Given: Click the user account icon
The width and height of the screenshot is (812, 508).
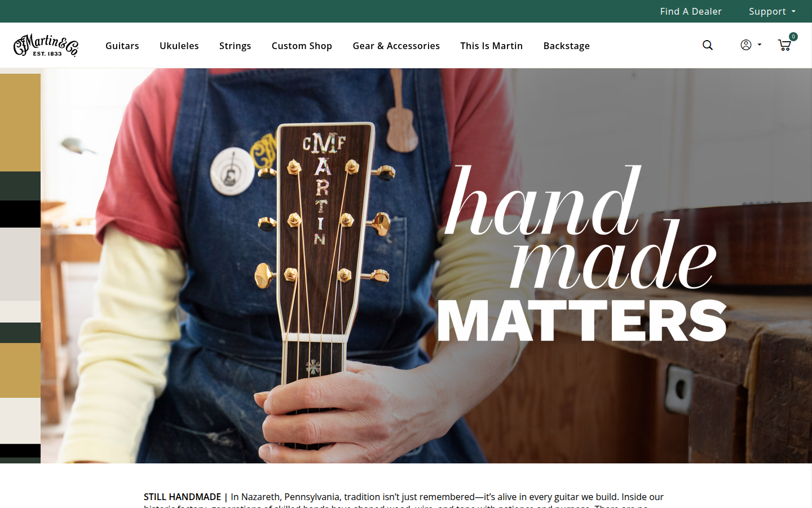Looking at the screenshot, I should point(745,45).
